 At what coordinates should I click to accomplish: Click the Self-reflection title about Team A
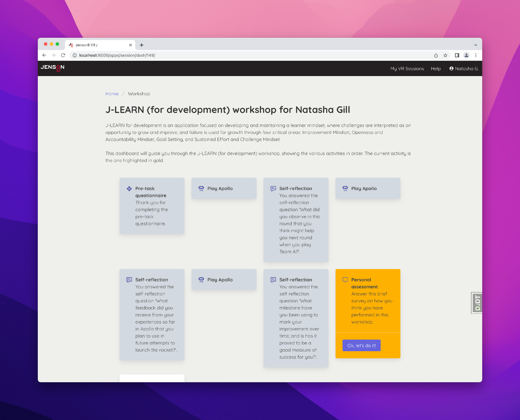(296, 189)
